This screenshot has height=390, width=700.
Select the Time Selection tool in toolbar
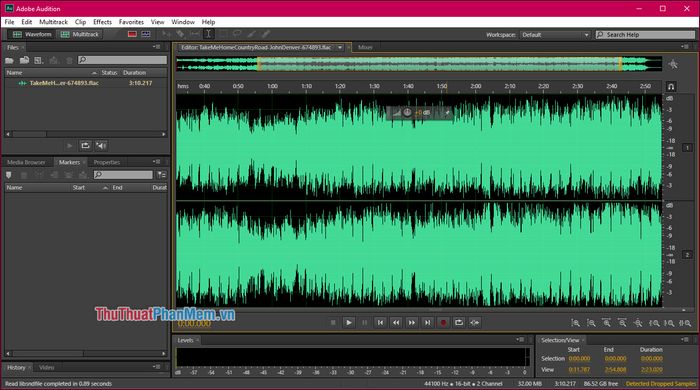coord(208,34)
